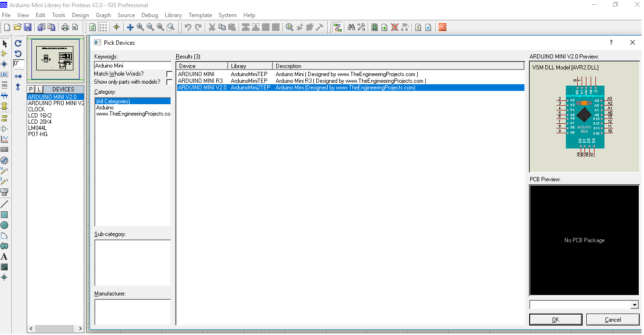Click the devices list horizontal scrollbar
This screenshot has width=644, height=335.
coord(56,328)
